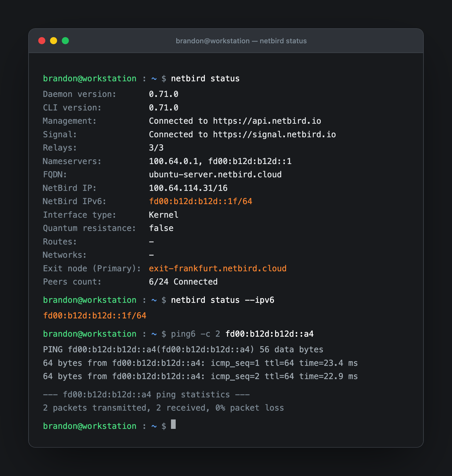The image size is (452, 476).
Task: Click the 'Networks:' label
Action: (x=65, y=255)
